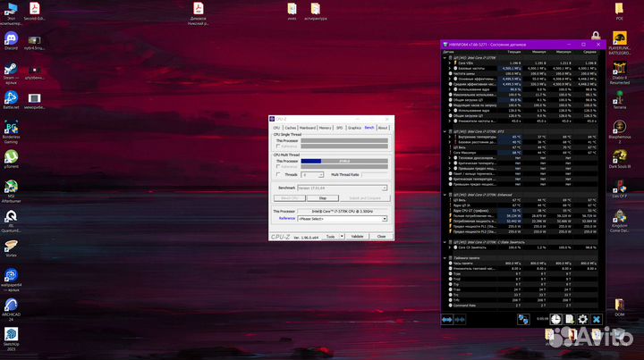This screenshot has width=644, height=360.
Task: Select the POE folder on desktop
Action: point(619,12)
